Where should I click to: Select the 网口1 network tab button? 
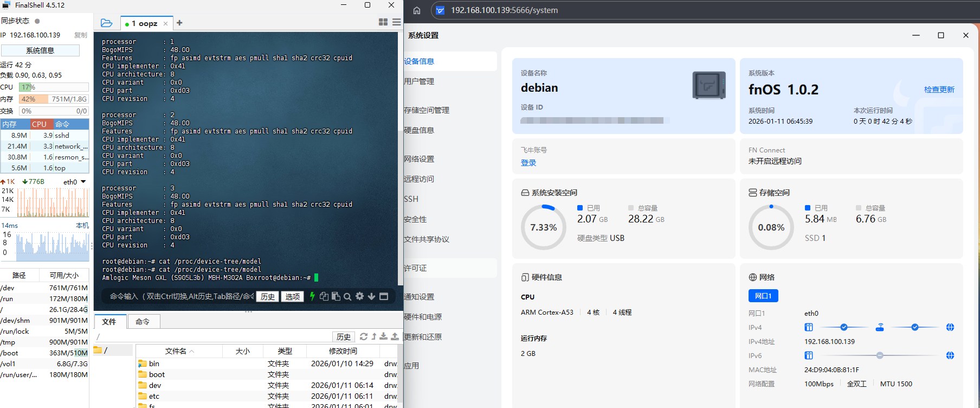tap(763, 296)
